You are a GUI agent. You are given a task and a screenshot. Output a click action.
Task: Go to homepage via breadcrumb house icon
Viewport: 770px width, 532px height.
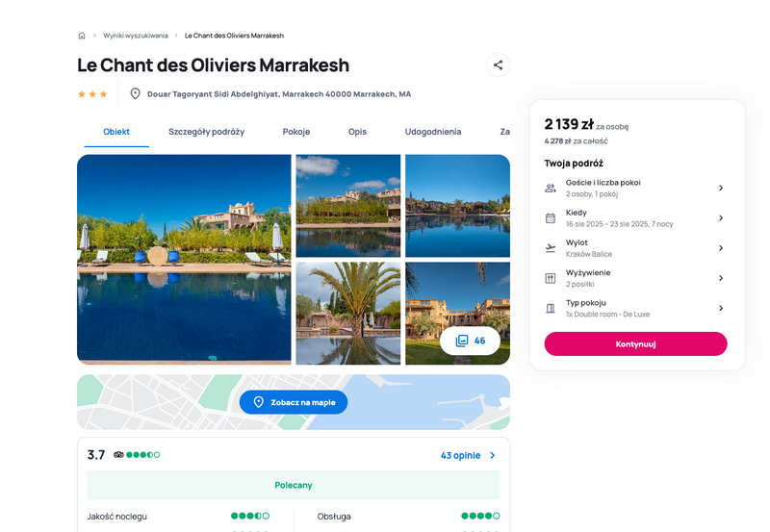pyautogui.click(x=82, y=36)
